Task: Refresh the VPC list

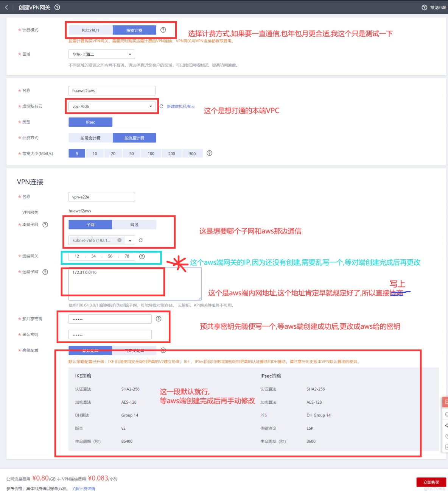Action: click(162, 106)
